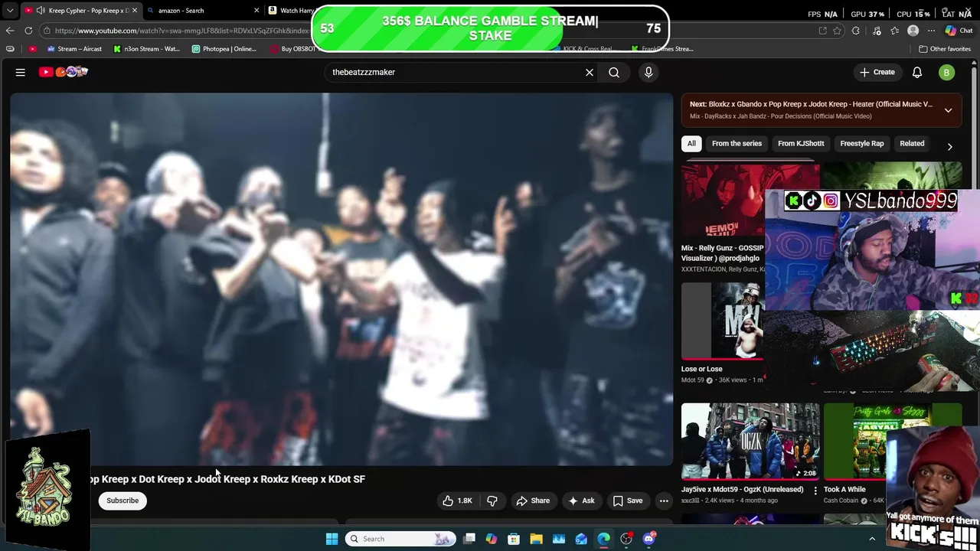Select "From the series" filter chip
Viewport: 980px width, 551px height.
(x=737, y=144)
